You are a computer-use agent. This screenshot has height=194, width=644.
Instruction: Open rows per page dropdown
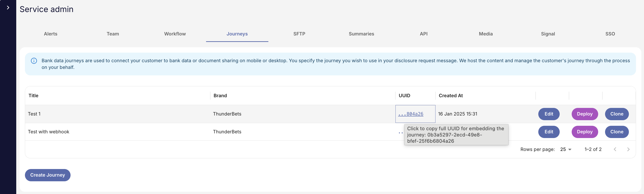(566, 149)
